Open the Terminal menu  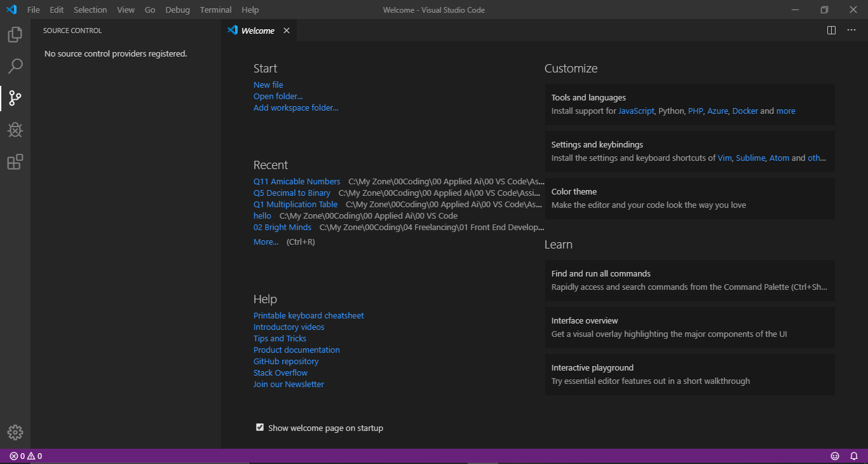point(215,10)
